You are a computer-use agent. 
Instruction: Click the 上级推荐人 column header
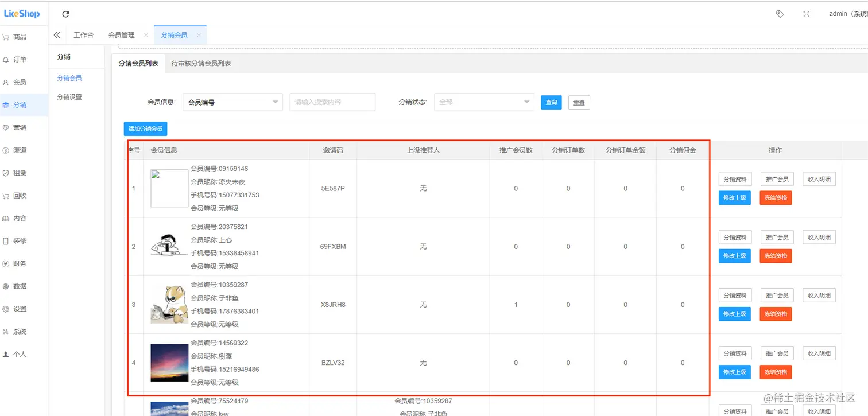423,150
